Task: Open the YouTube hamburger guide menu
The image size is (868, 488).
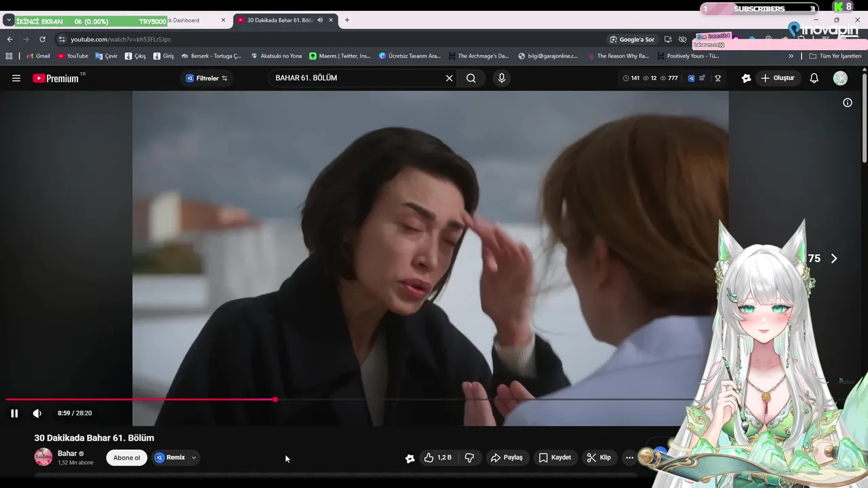Action: 16,78
